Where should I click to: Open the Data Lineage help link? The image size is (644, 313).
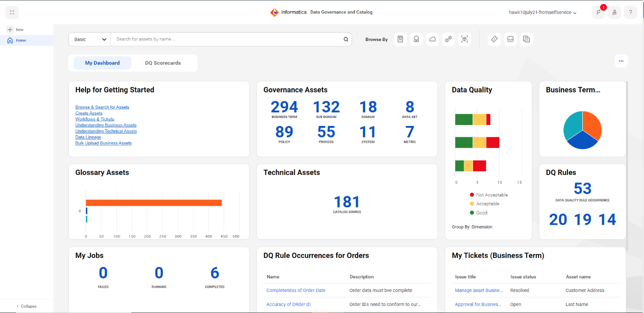88,137
